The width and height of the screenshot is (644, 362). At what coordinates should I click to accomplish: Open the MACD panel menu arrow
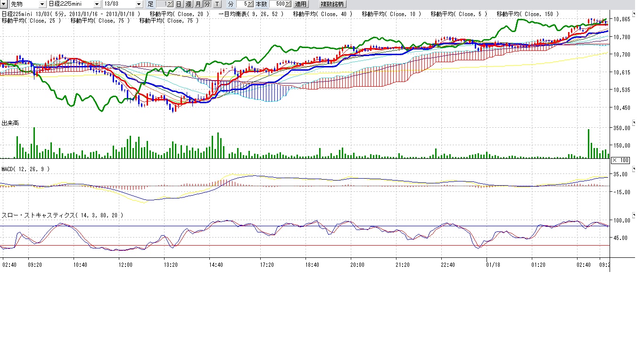pos(634,169)
